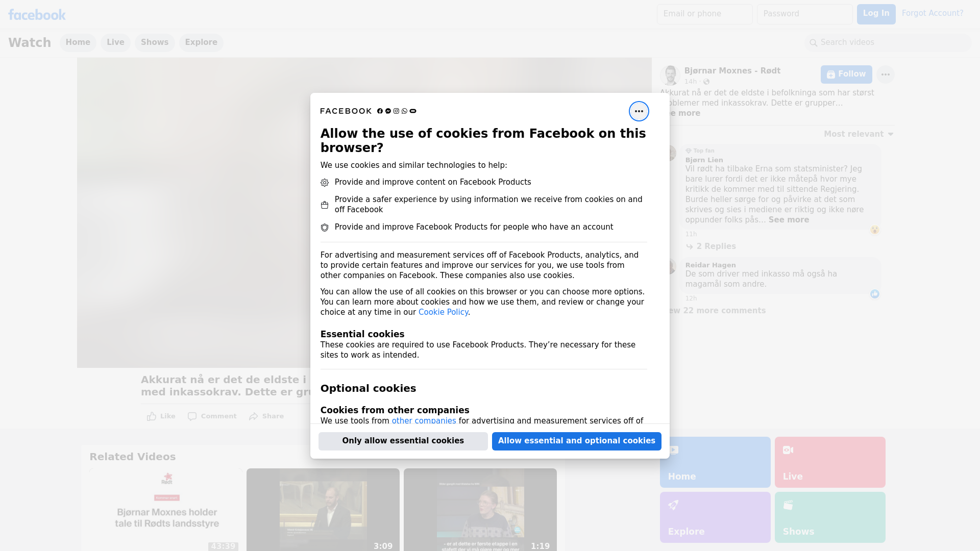Image resolution: width=980 pixels, height=551 pixels.
Task: Open the 3:09 related video thumbnail
Action: [x=323, y=510]
